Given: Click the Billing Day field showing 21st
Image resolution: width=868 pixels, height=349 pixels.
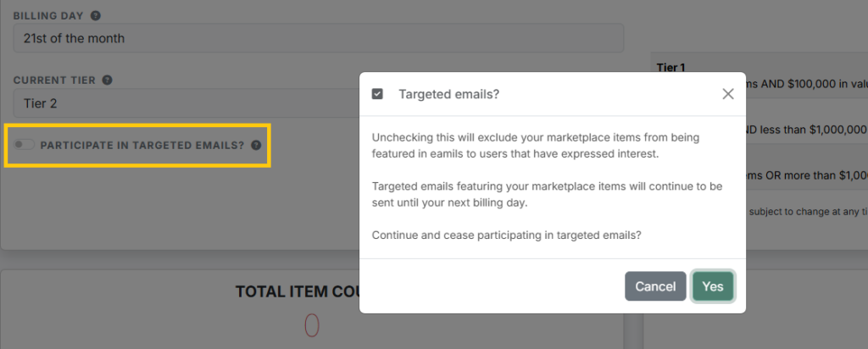Looking at the screenshot, I should (x=319, y=38).
